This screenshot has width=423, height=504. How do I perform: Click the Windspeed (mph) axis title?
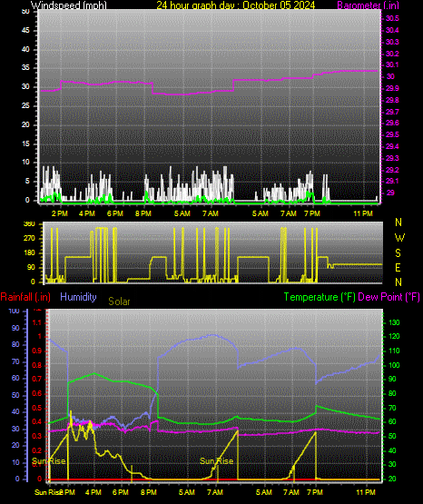(69, 5)
